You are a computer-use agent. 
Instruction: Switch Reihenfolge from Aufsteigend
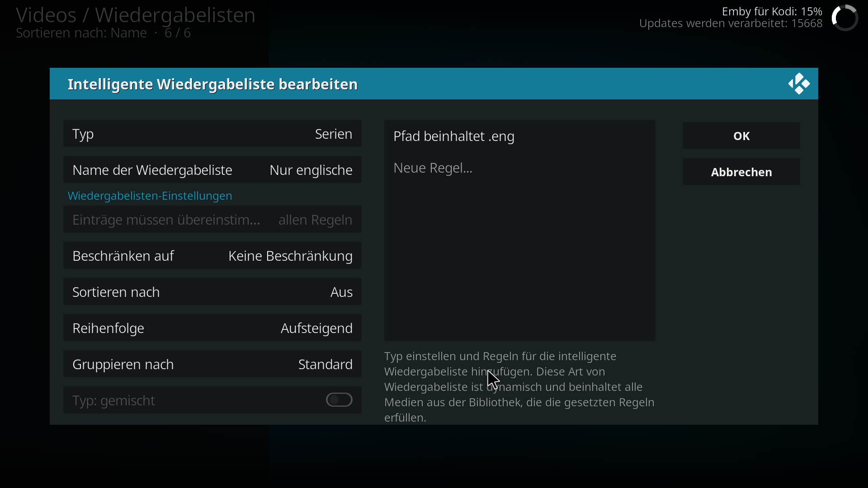[x=212, y=328]
